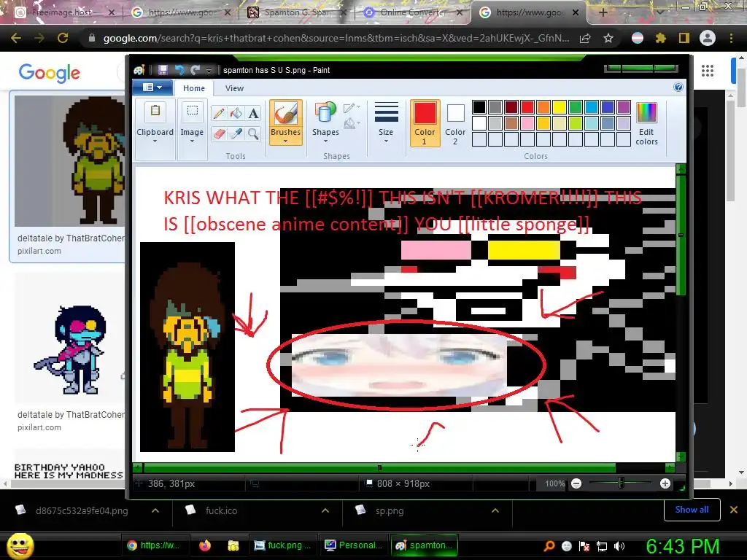Click the smiley start button on taskbar
Image resolution: width=747 pixels, height=560 pixels.
[20, 545]
